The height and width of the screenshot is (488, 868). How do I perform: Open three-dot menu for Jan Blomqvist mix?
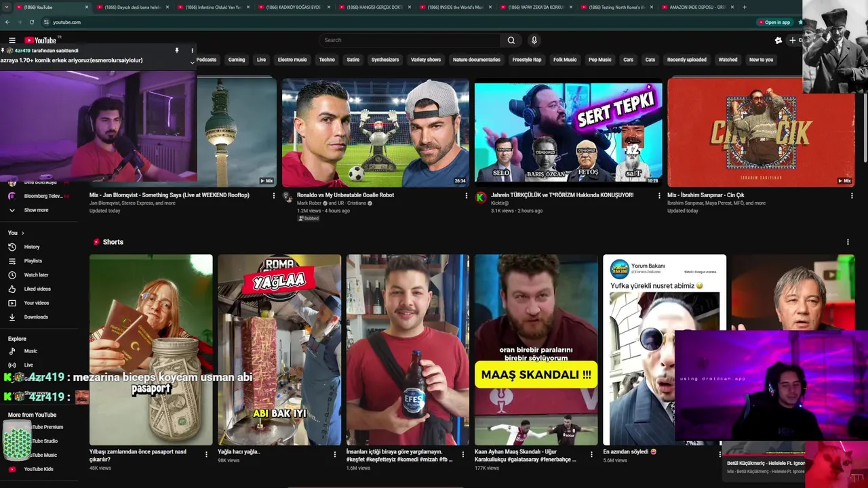pos(274,195)
